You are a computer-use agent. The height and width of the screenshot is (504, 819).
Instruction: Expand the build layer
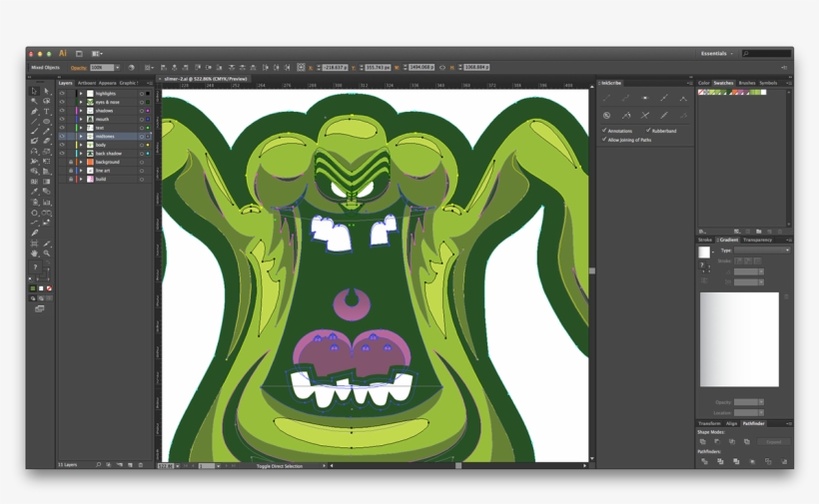[81, 179]
